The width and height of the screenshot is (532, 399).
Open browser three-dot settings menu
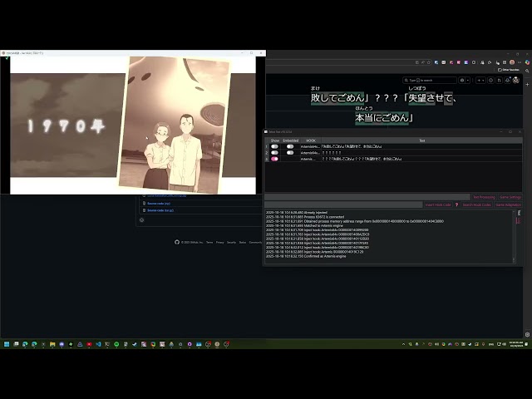[x=520, y=62]
